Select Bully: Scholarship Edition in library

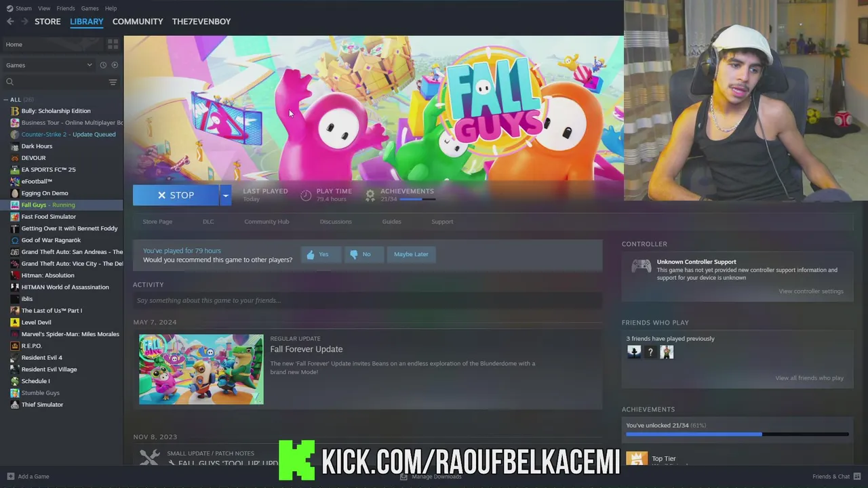pos(56,111)
